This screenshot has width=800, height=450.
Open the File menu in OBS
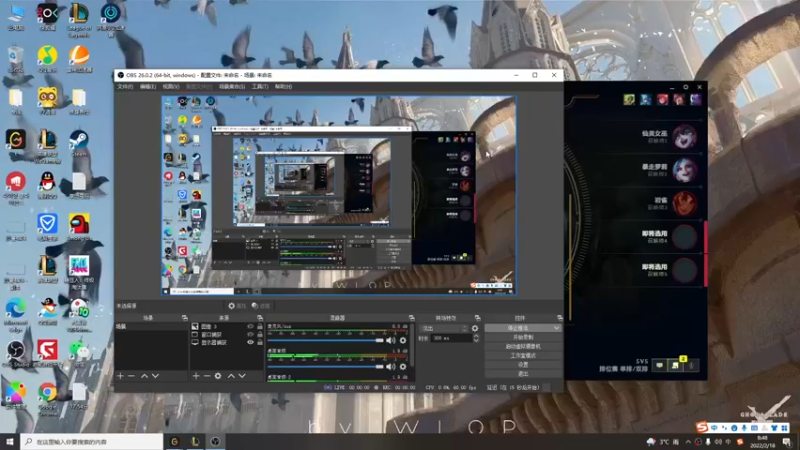click(125, 87)
